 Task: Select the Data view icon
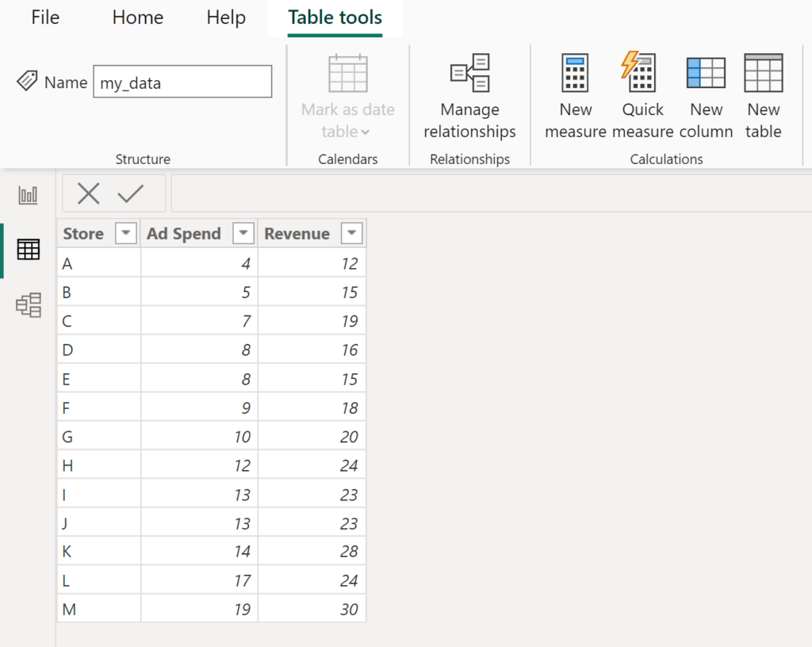tap(28, 249)
